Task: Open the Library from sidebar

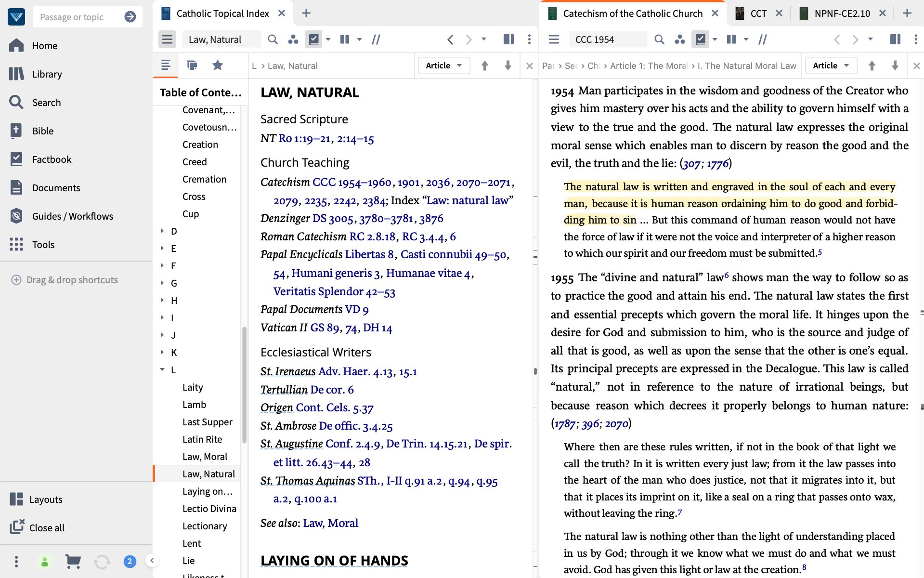Action: [47, 74]
